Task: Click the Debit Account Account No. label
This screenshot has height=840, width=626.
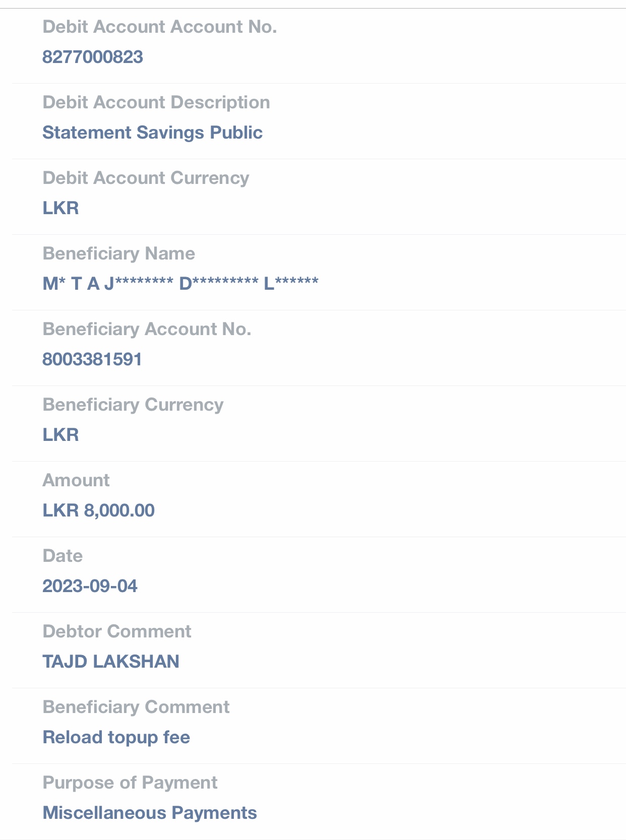Action: tap(160, 27)
